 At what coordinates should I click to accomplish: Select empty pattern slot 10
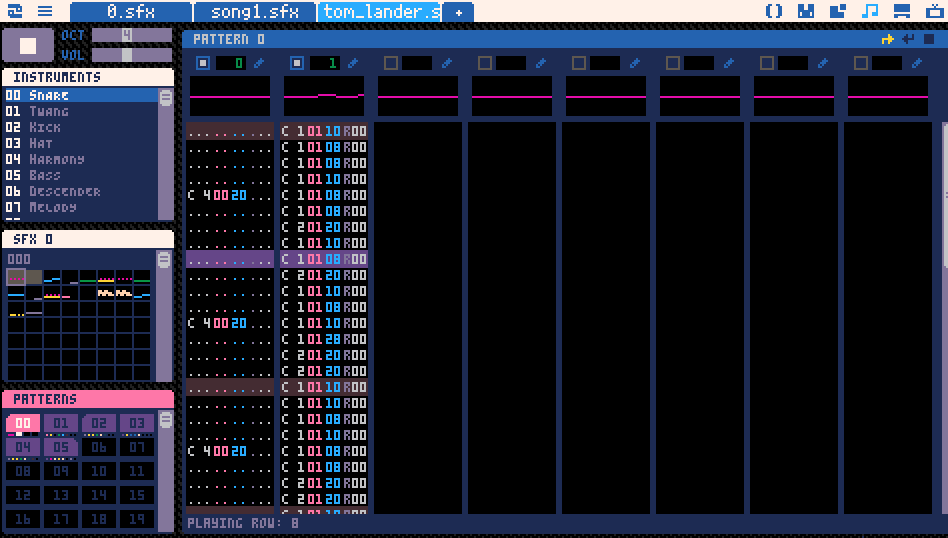99,471
